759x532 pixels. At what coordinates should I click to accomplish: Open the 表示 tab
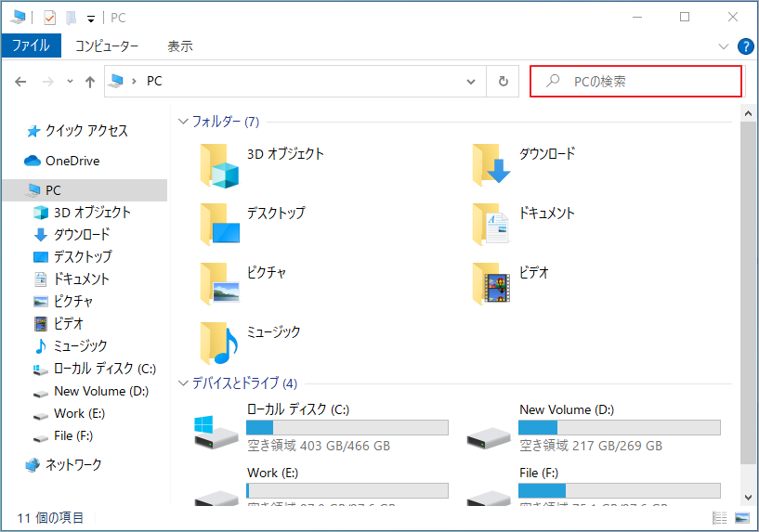180,45
